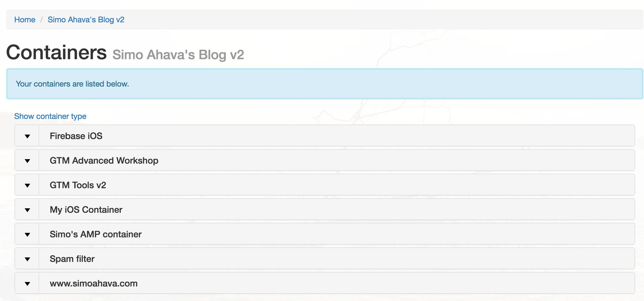
Task: Click the breadcrumb slash separator
Action: click(41, 20)
